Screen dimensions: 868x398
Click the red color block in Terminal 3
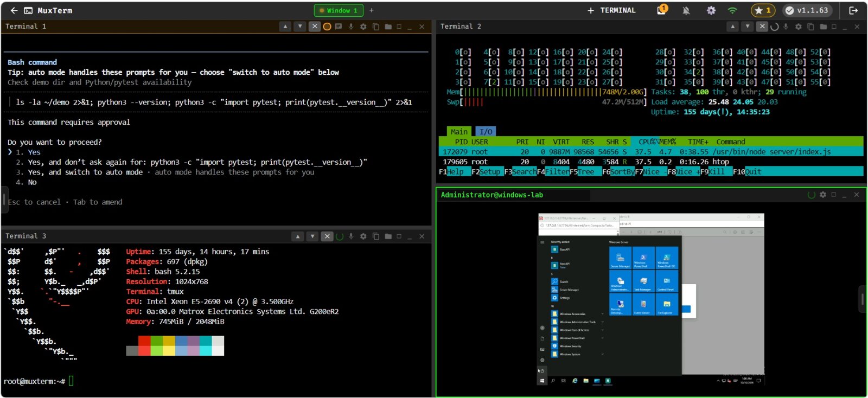pos(144,341)
